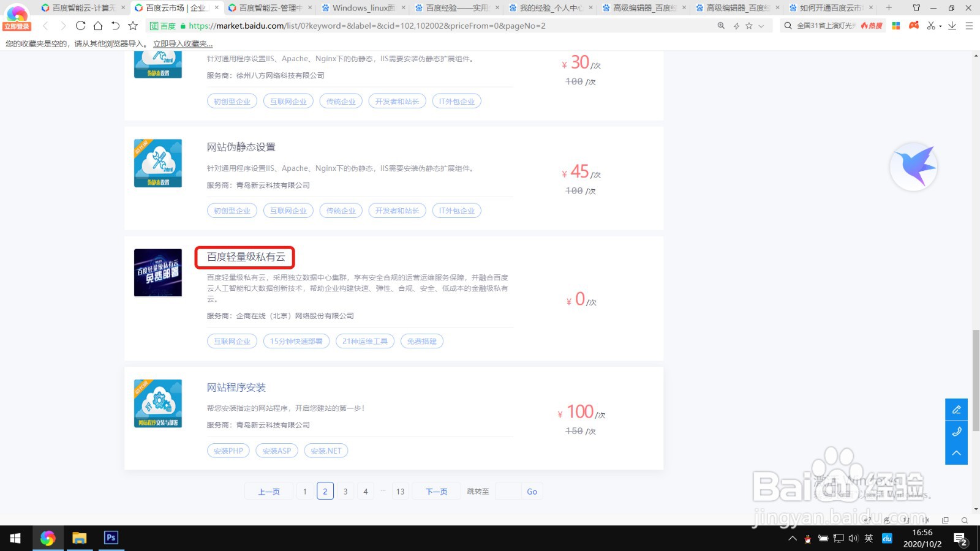The image size is (980, 551).
Task: Click the IT外包企业 tag in the 45 yuan listing
Action: pyautogui.click(x=457, y=211)
